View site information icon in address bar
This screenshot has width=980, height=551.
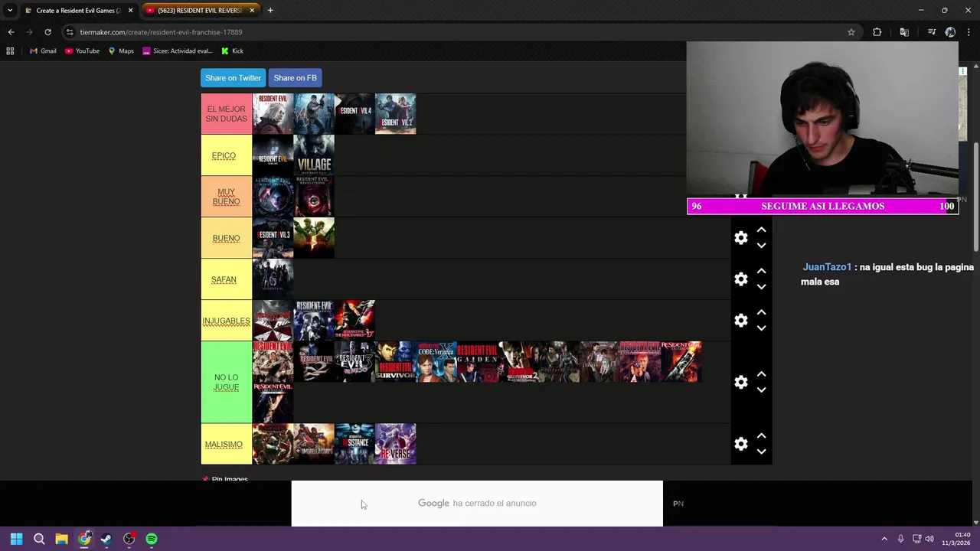(x=70, y=32)
